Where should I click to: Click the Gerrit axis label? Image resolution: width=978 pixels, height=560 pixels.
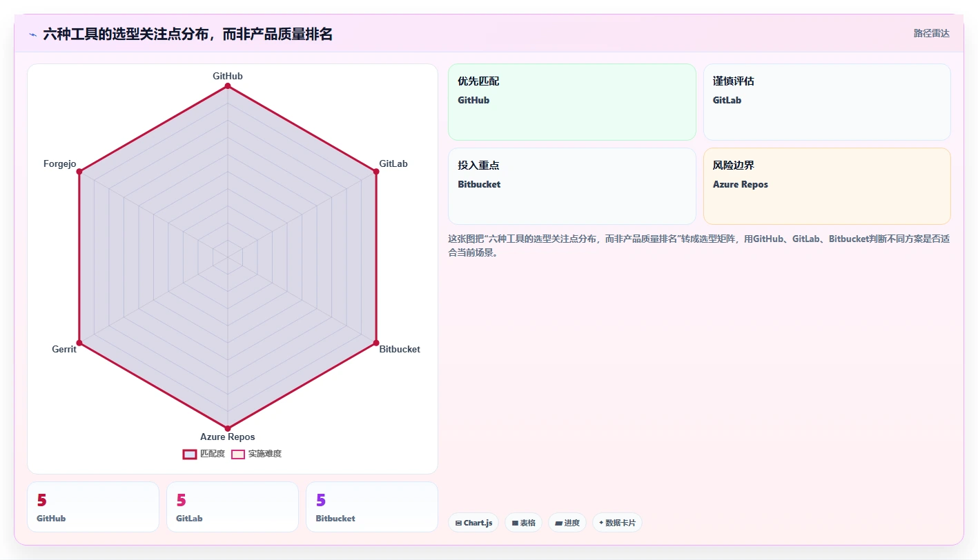tap(64, 350)
